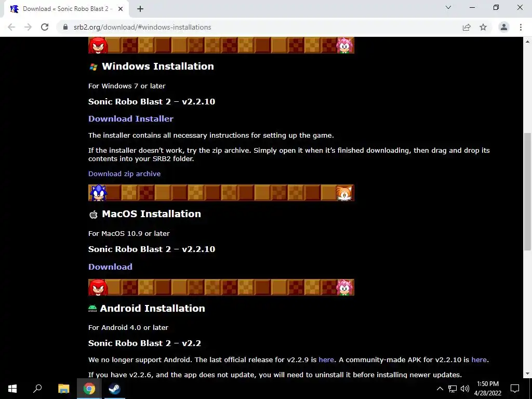This screenshot has width=532, height=399.
Task: Click the Knuckles sprite above Android Installation
Action: click(x=98, y=287)
